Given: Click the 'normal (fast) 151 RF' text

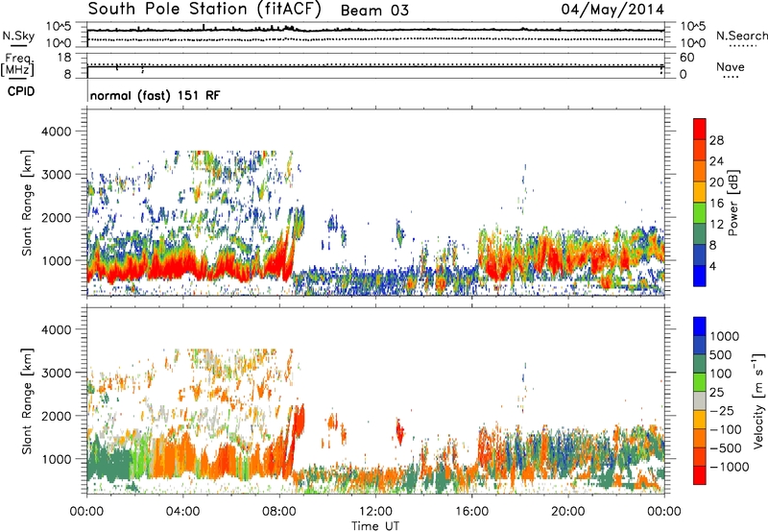Looking at the screenshot, I should [156, 95].
